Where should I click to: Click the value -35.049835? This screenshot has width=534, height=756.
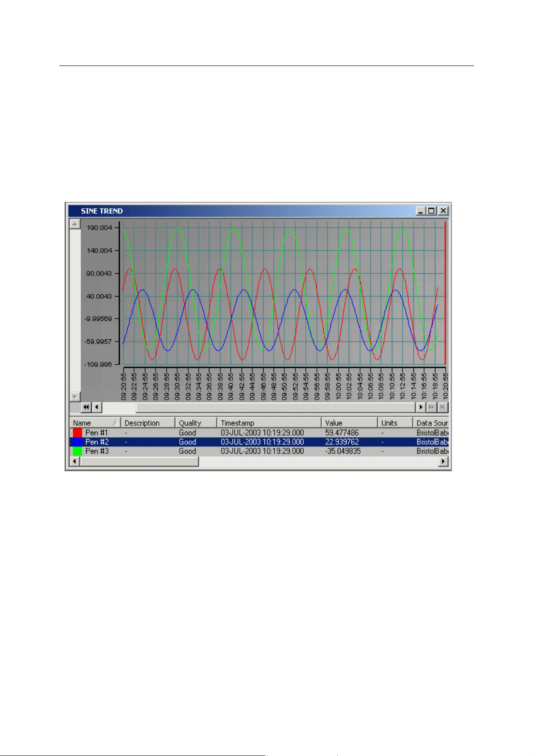(x=343, y=451)
